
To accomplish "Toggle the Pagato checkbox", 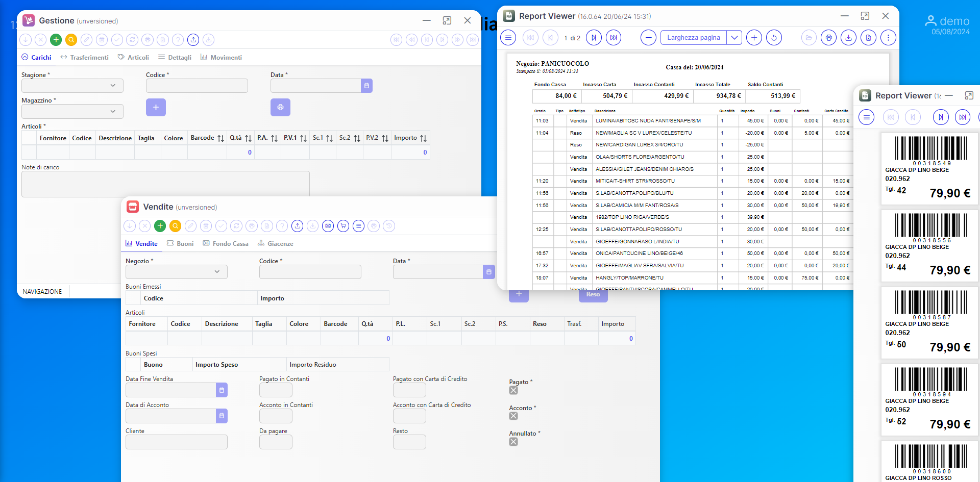I will 513,390.
